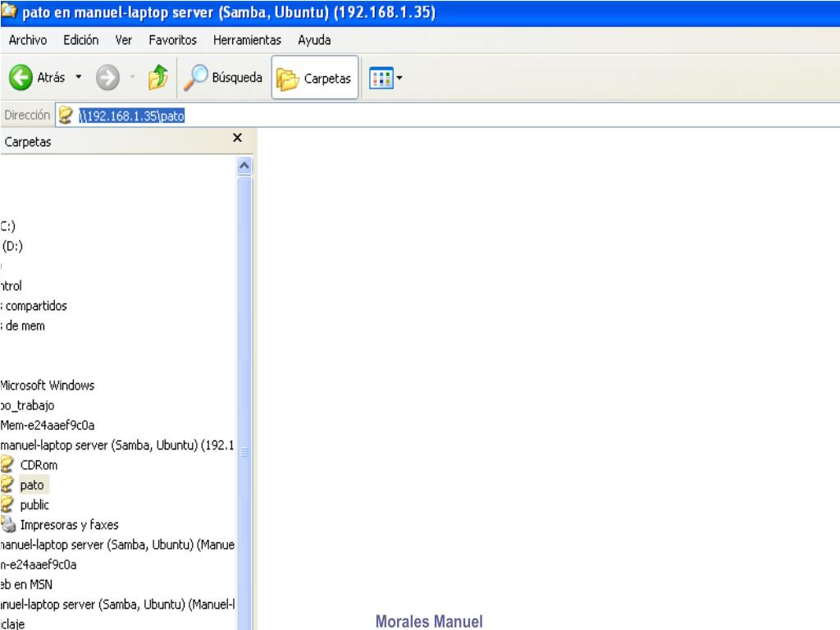Screen dimensions: 840x630
Task: Go up one folder level icon
Action: tap(158, 77)
